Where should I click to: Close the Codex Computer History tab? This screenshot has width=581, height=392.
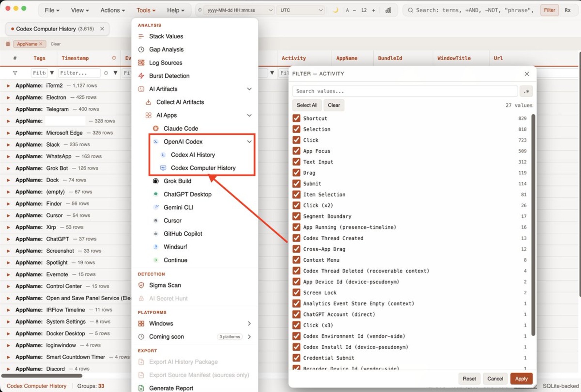(x=102, y=29)
